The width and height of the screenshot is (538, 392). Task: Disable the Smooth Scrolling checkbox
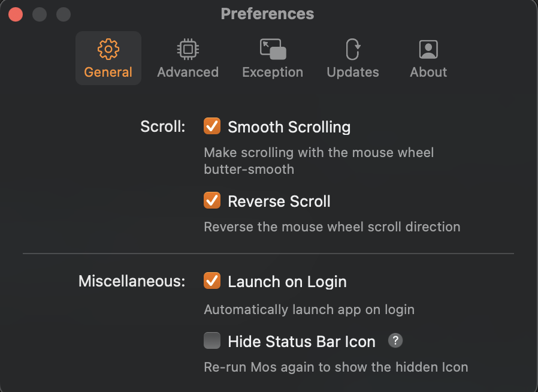[x=212, y=126]
